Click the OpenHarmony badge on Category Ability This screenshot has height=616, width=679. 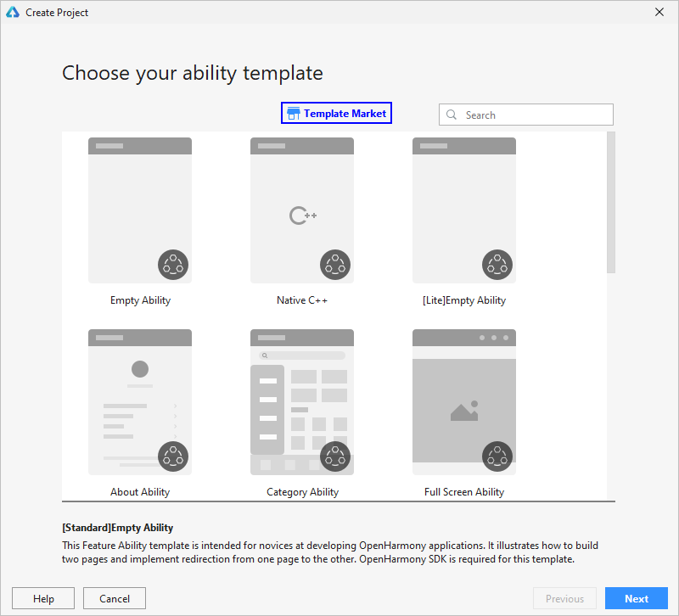[x=335, y=456]
